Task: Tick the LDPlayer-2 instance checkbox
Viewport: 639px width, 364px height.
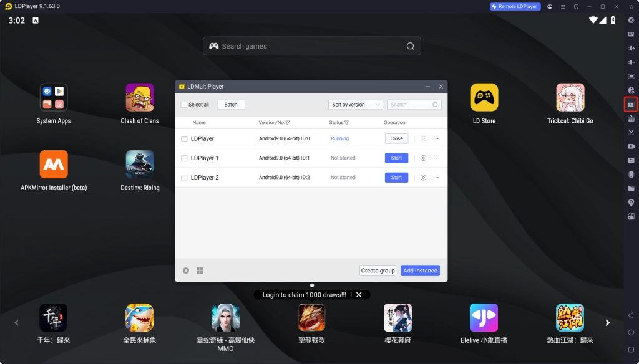Action: tap(184, 178)
